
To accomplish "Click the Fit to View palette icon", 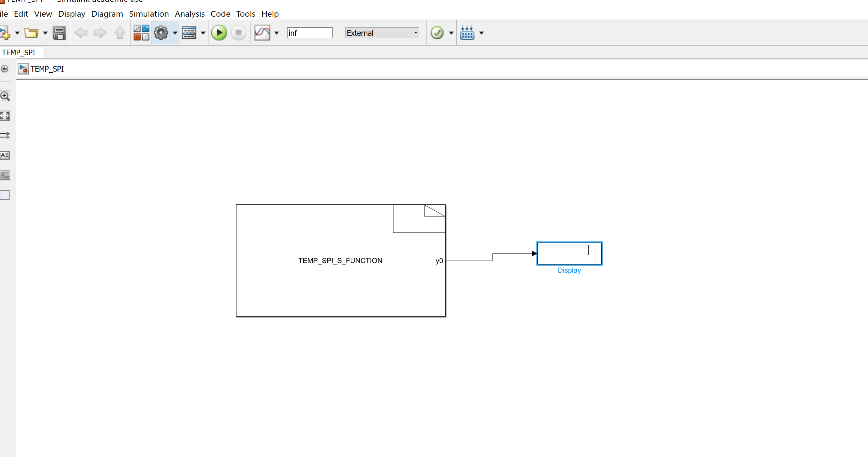I will (5, 116).
